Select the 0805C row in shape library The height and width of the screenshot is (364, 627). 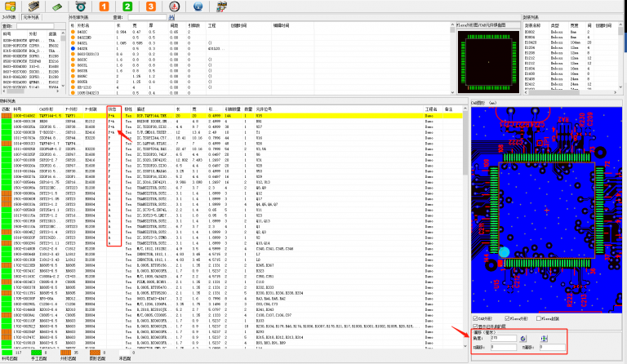click(260, 76)
